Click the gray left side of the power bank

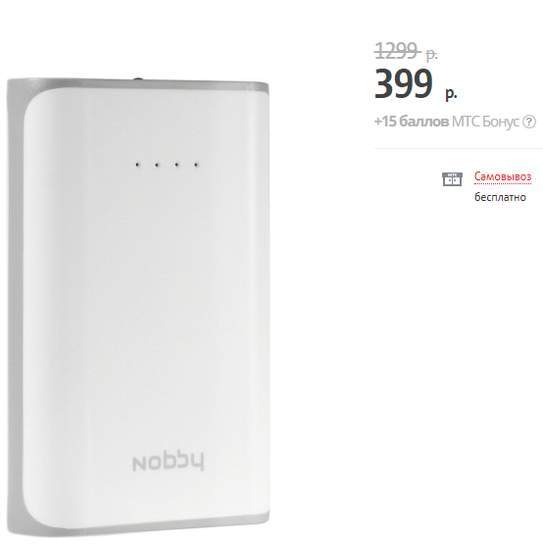[15, 306]
